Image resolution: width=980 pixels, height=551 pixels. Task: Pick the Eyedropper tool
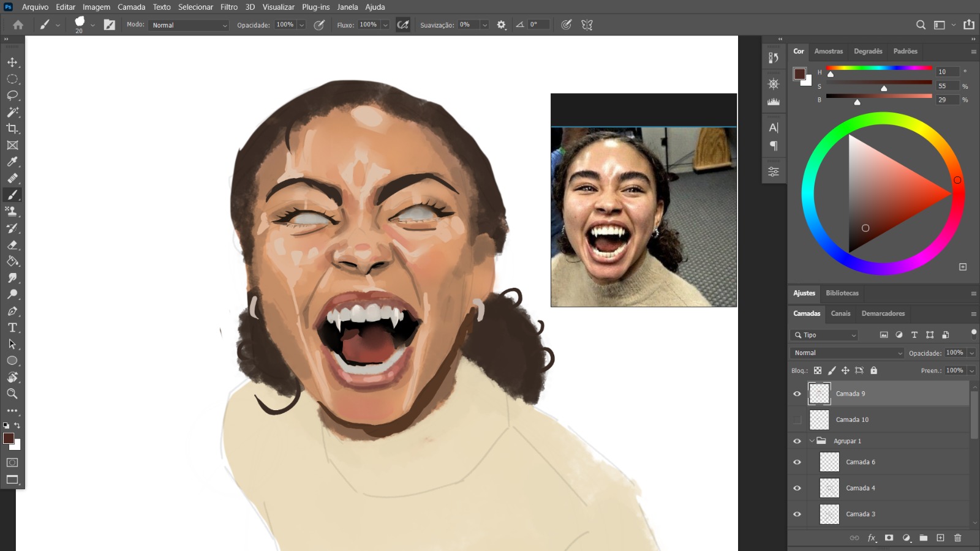click(x=12, y=162)
